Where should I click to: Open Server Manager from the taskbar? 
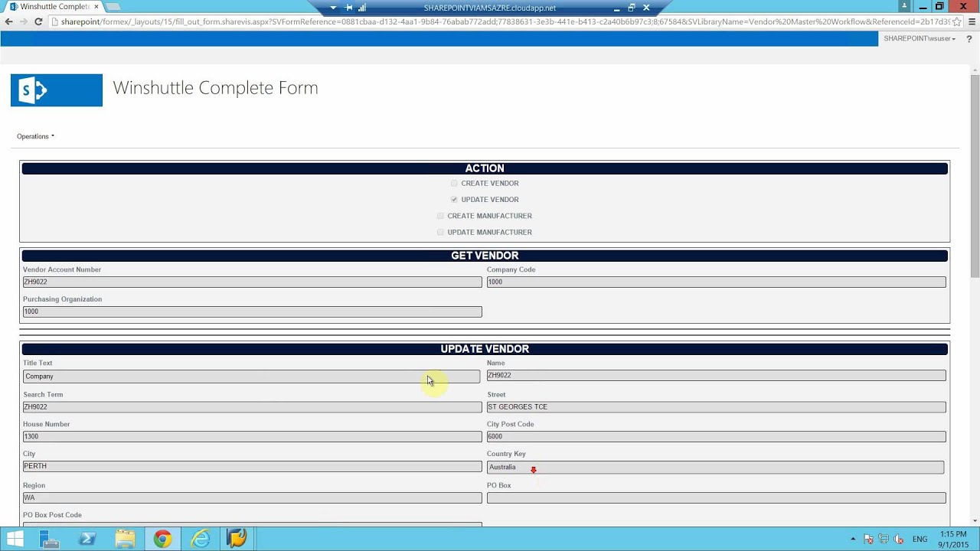tap(50, 539)
